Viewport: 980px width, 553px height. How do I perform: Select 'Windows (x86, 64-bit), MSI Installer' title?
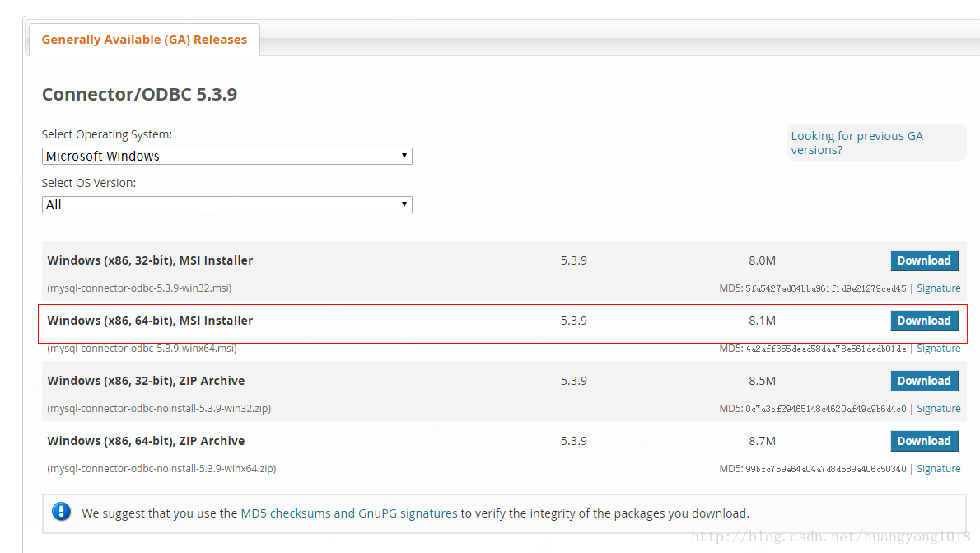click(150, 321)
